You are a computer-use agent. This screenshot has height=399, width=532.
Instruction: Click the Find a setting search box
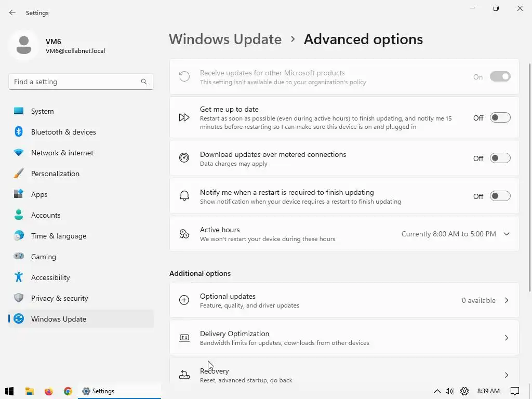pyautogui.click(x=81, y=82)
